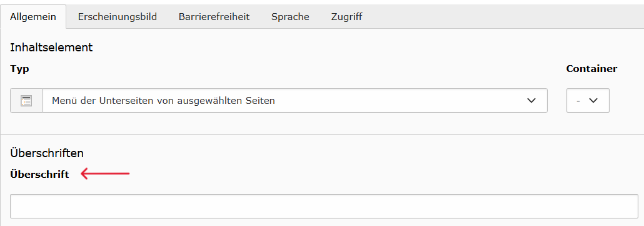
Task: Go to the Sprache tab
Action: (x=290, y=17)
